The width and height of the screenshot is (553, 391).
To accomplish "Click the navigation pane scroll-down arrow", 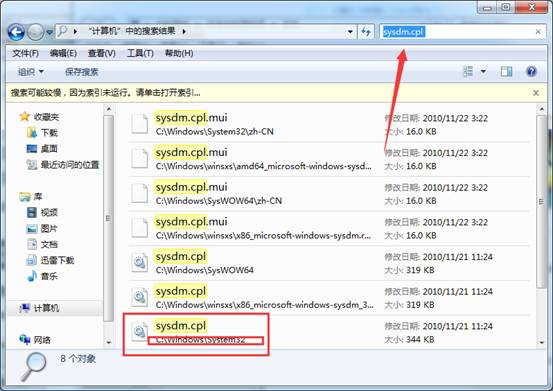I will pyautogui.click(x=109, y=342).
